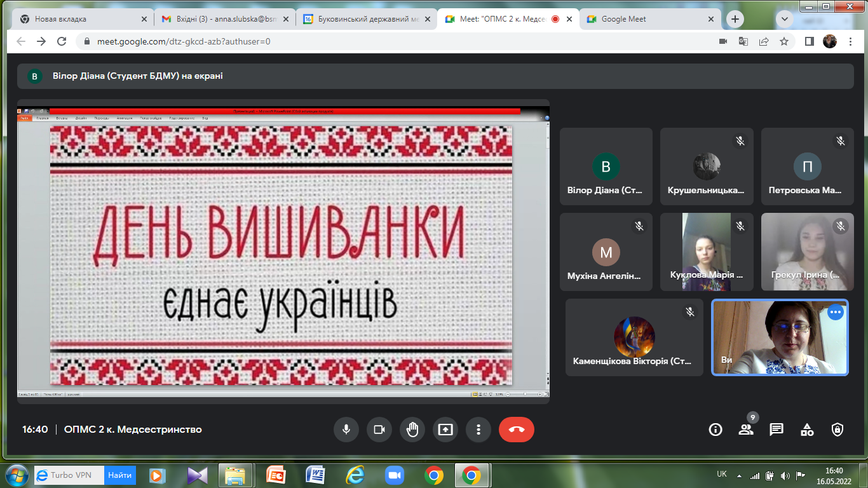This screenshot has height=488, width=868.
Task: Toggle the browser side panel
Action: pyautogui.click(x=810, y=41)
